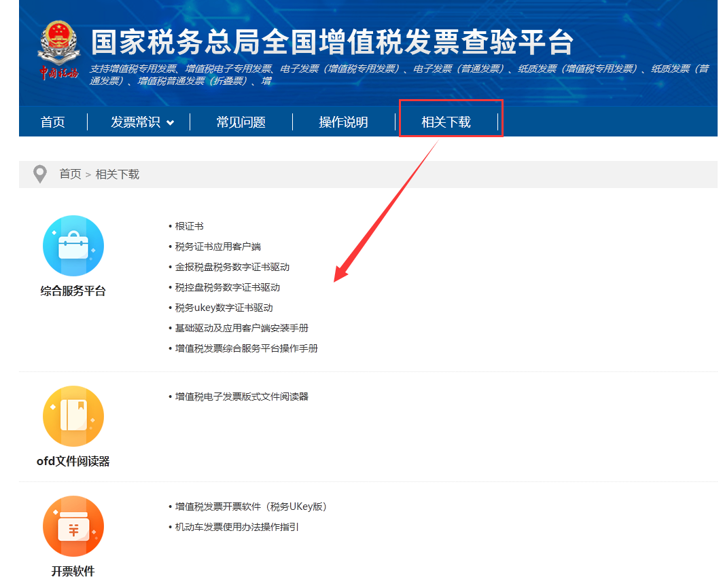Download the 根证书 link

coord(189,226)
